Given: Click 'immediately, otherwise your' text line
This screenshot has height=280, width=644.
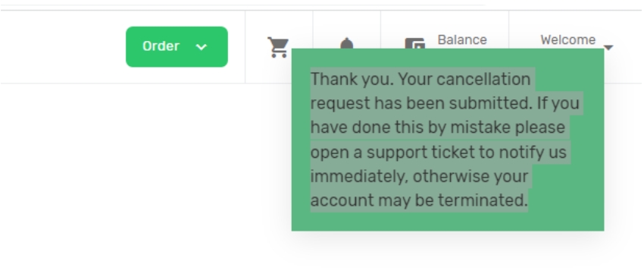Looking at the screenshot, I should [x=419, y=176].
